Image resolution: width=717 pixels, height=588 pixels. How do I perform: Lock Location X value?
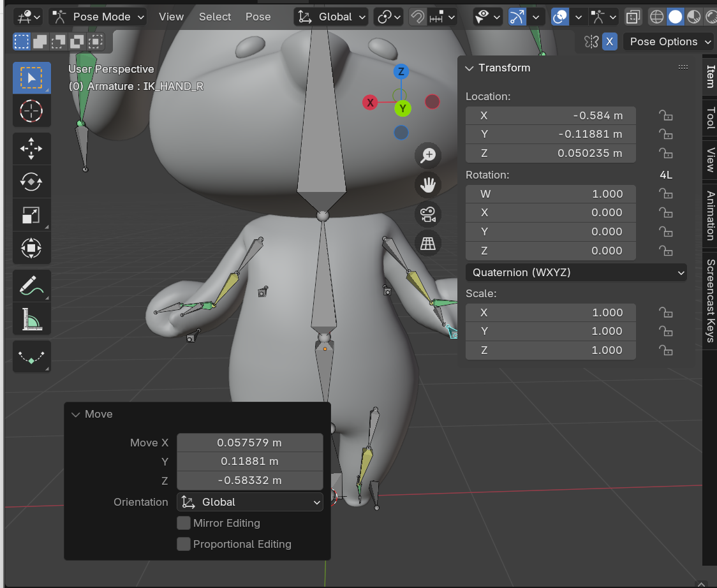[x=666, y=115]
